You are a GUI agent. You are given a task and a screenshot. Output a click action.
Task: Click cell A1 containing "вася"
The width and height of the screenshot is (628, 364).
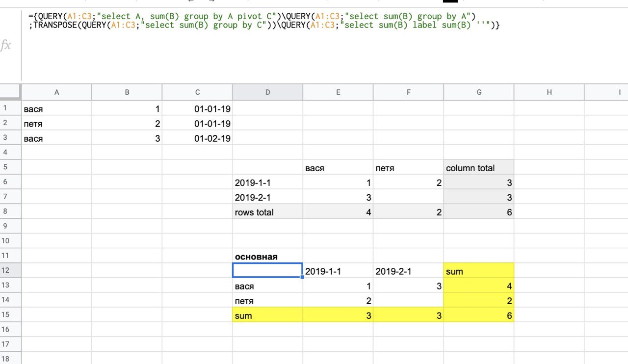click(x=56, y=108)
